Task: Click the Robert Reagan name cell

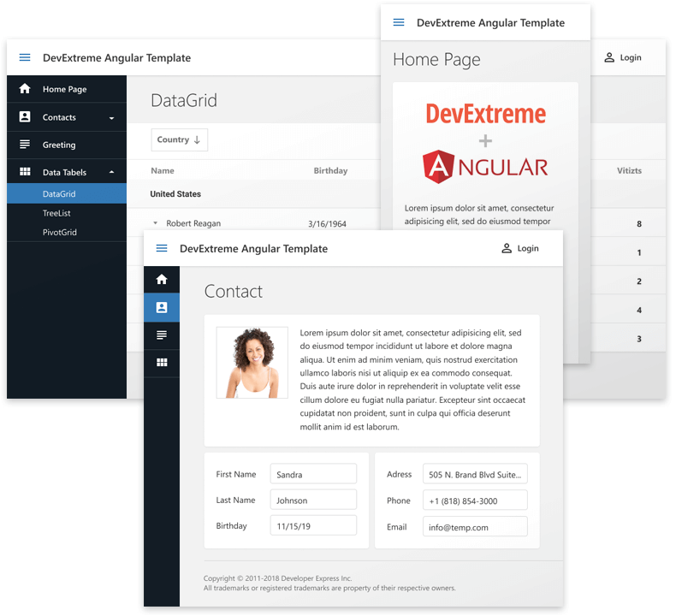Action: coord(193,223)
